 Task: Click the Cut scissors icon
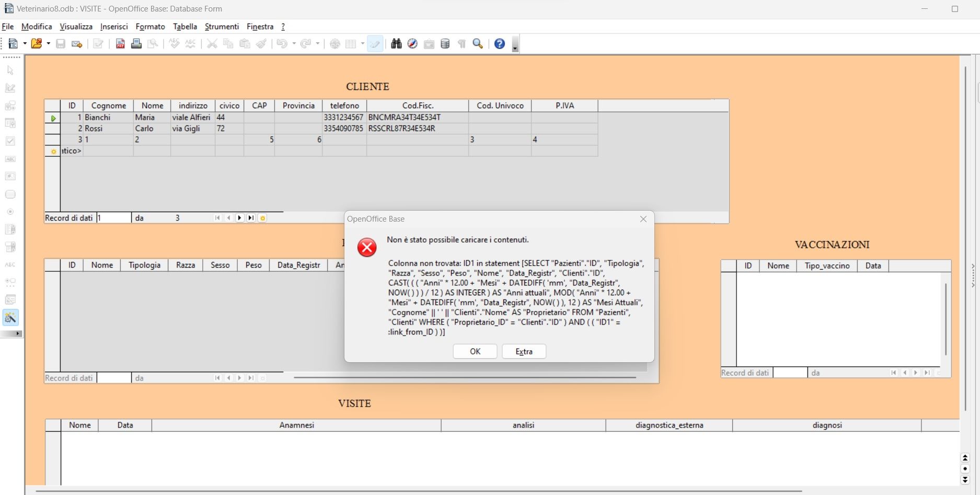(212, 44)
